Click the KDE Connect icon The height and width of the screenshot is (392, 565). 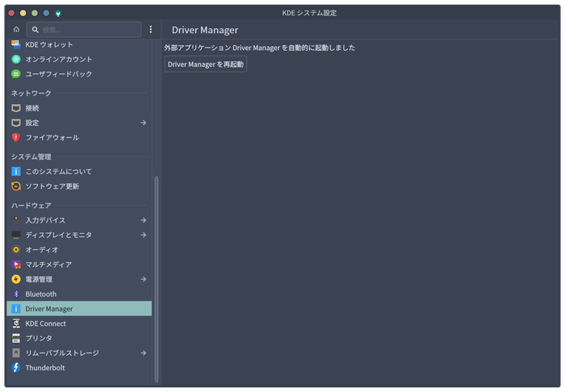point(16,323)
